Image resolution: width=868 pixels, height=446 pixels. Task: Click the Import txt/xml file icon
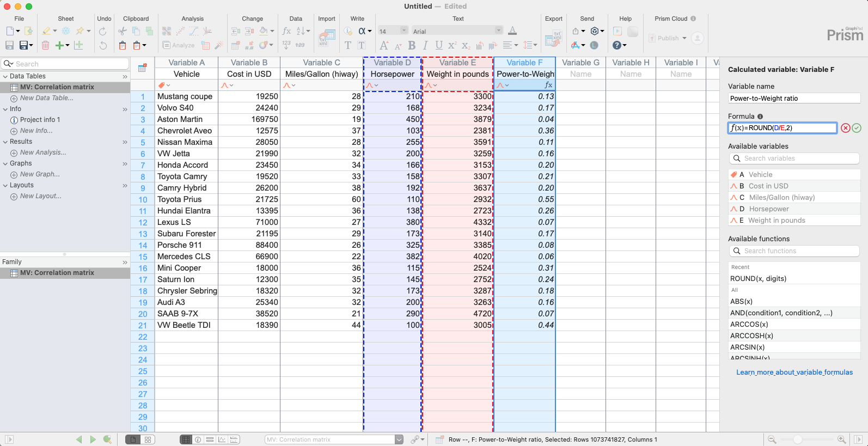tap(327, 38)
